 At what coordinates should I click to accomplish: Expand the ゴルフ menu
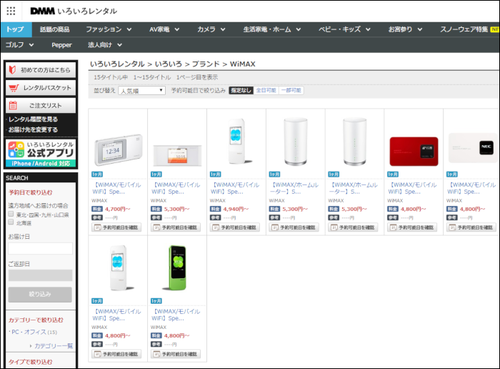(19, 45)
